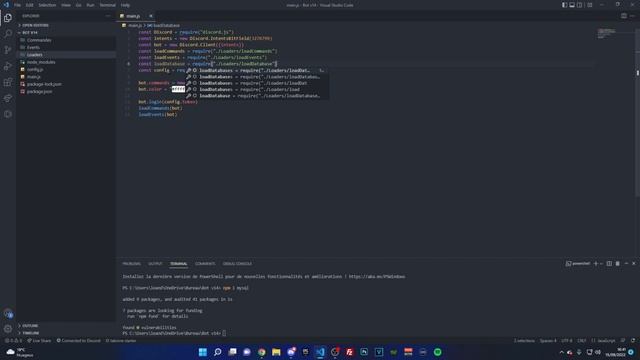Open the Help menu
Screen dimensions: 640x360
tap(125, 5)
